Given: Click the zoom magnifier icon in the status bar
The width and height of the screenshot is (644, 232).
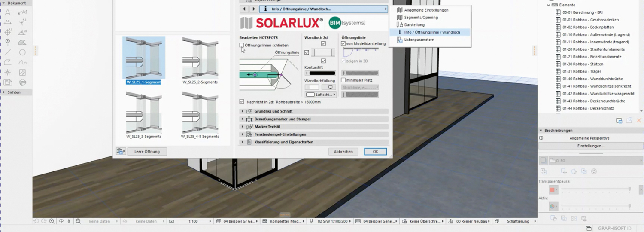Looking at the screenshot, I should [x=52, y=221].
